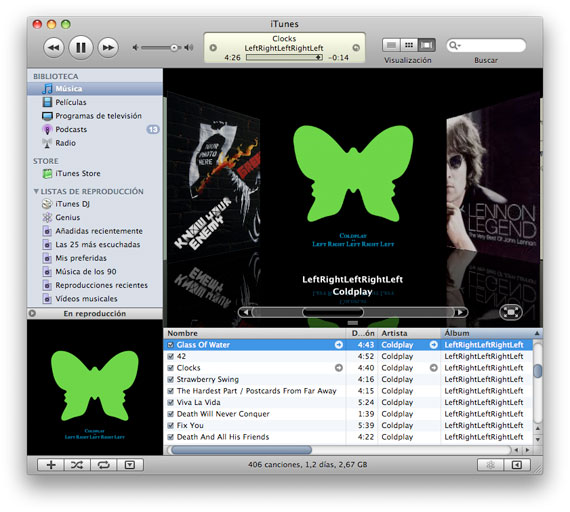Adjust the volume slider knob
570x512 pixels.
pyautogui.click(x=174, y=48)
